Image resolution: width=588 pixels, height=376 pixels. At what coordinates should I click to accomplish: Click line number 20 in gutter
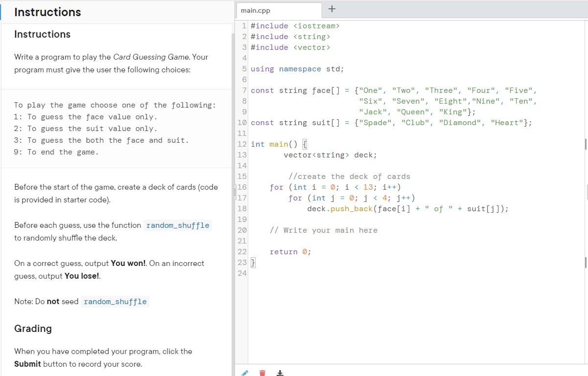[242, 230]
